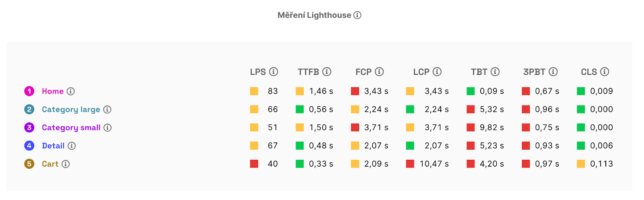Open the 3PBT info icon
Viewport: 644px width, 200px height.
pos(553,72)
